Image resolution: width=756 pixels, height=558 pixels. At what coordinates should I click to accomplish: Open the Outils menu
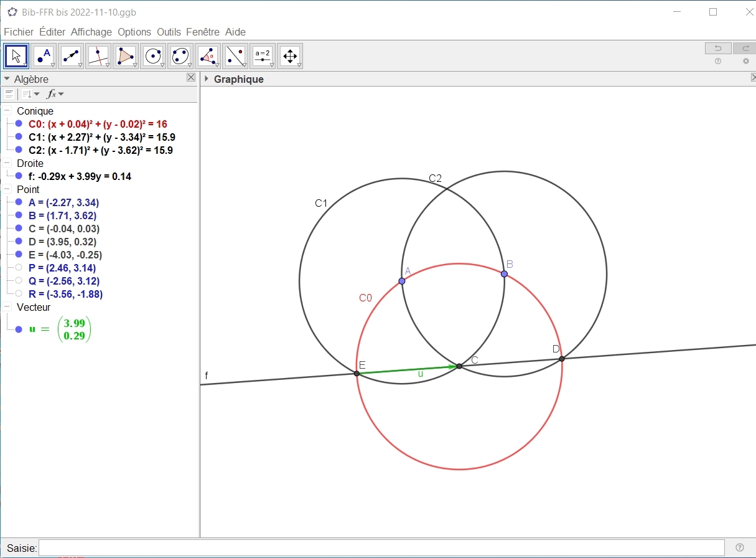[169, 32]
